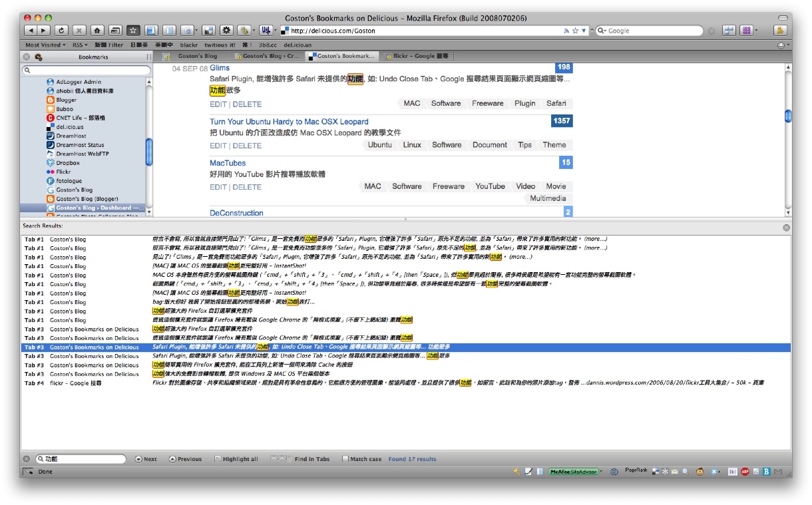This screenshot has width=812, height=505.
Task: Switch to the Goston's Blog tab
Action: coord(192,57)
